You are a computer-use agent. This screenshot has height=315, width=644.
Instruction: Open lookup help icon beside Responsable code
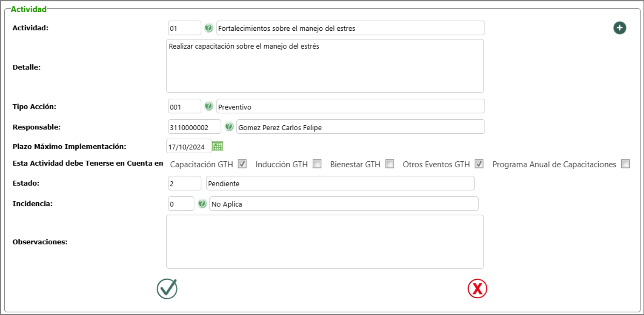[229, 127]
